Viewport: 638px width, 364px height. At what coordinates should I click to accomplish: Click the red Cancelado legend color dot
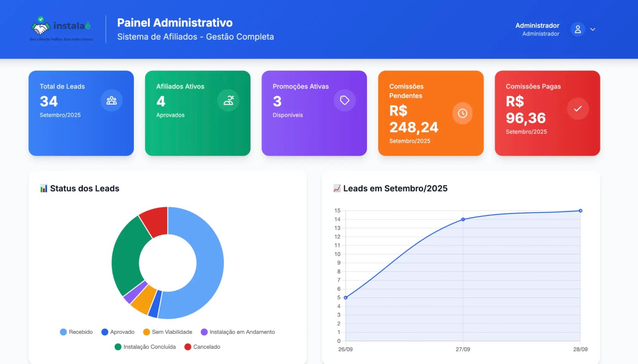188,347
